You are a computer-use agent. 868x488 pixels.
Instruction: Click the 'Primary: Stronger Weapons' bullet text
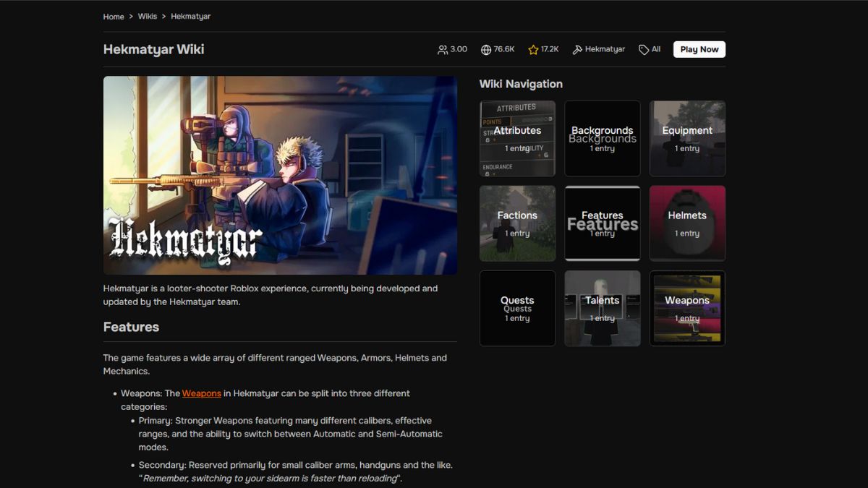pyautogui.click(x=291, y=434)
